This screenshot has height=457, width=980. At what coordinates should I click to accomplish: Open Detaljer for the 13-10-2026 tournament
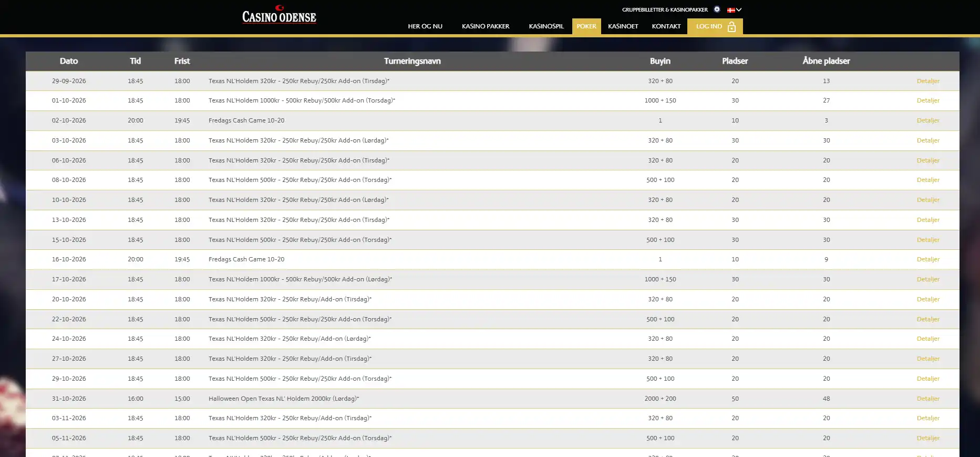[x=929, y=220]
